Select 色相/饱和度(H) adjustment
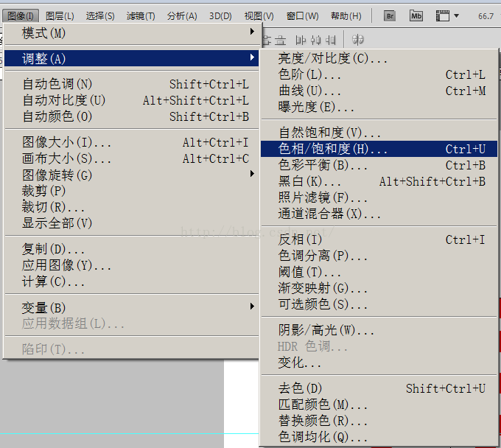Screen dimensions: 501x448 pyautogui.click(x=379, y=149)
